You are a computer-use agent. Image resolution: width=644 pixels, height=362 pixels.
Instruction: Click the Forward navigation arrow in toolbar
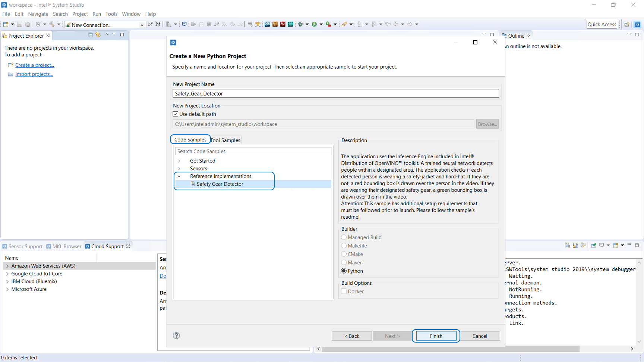point(410,24)
